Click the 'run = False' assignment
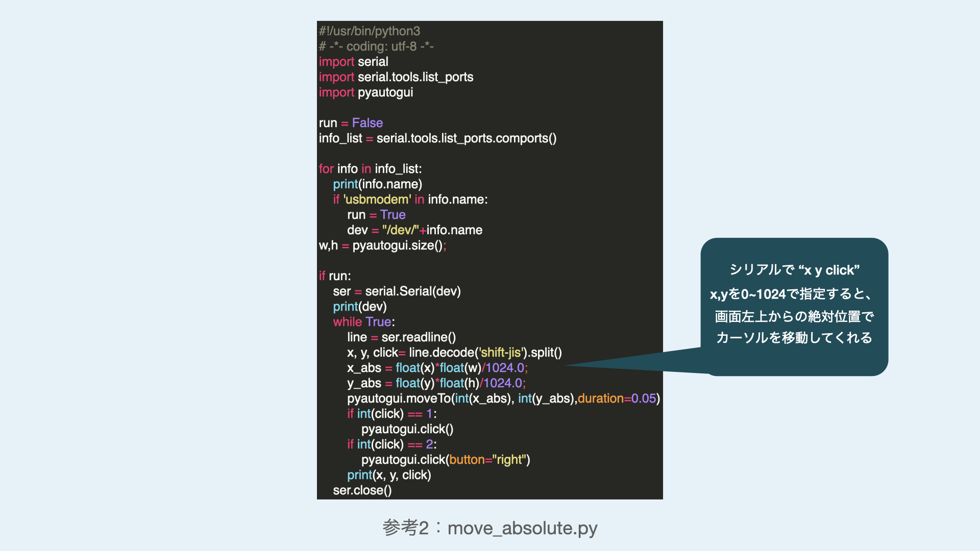Viewport: 980px width, 551px height. 351,123
